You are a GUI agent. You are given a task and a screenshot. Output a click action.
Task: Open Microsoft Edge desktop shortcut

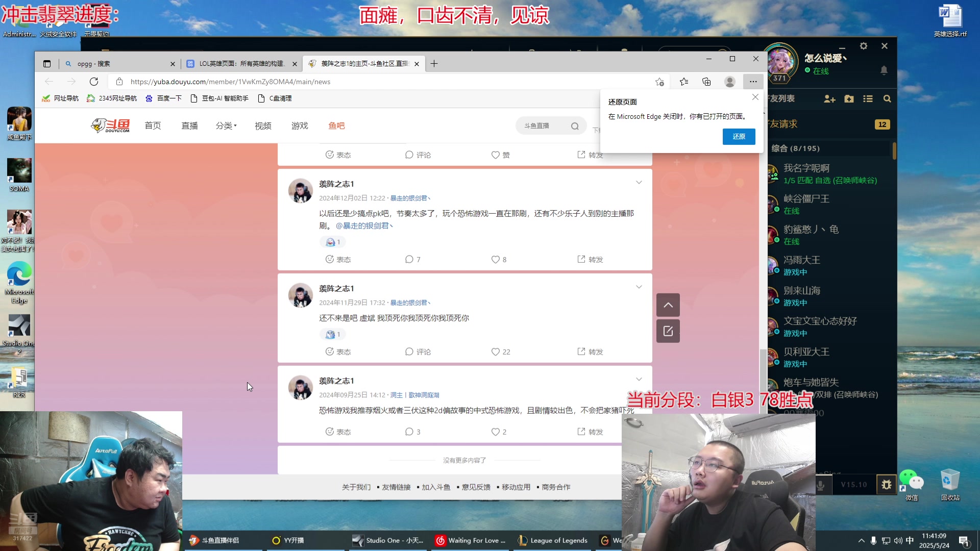[19, 282]
